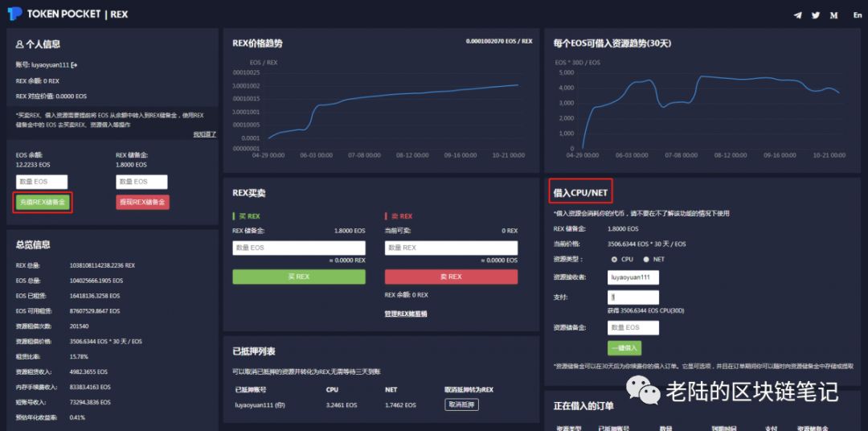Focus the 数量 EOS field in 买 REX
868x431 pixels.
click(x=299, y=248)
